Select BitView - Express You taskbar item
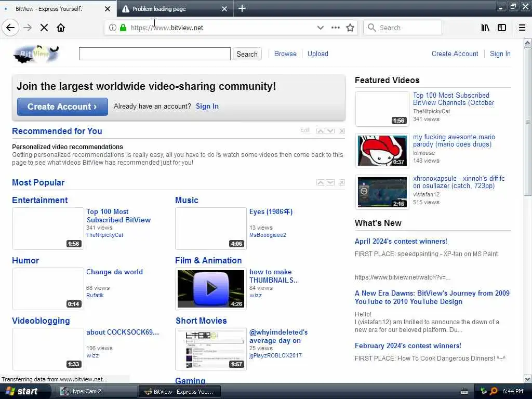Screen dimensions: 532x399 180,392
